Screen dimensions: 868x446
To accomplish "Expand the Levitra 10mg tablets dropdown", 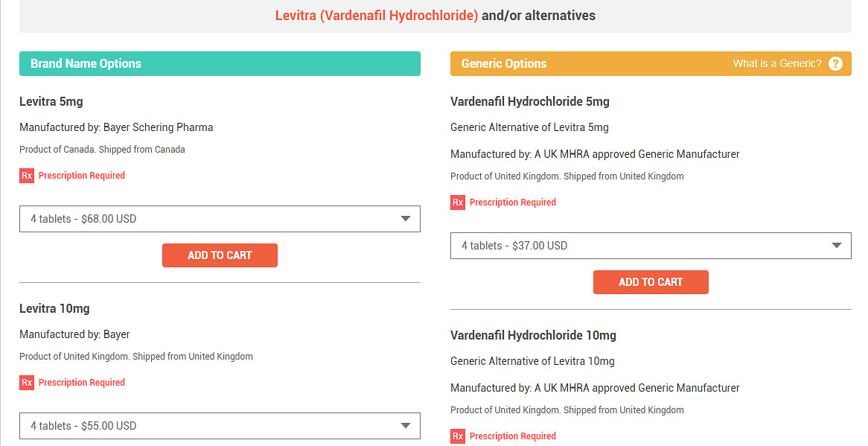I will tap(220, 426).
